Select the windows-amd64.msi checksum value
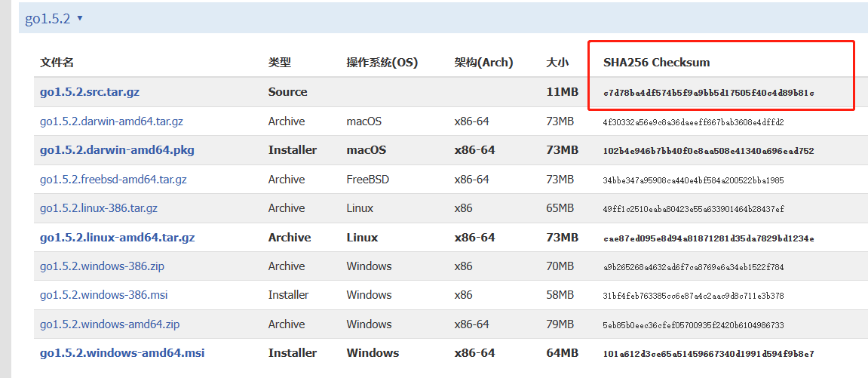 (708, 354)
